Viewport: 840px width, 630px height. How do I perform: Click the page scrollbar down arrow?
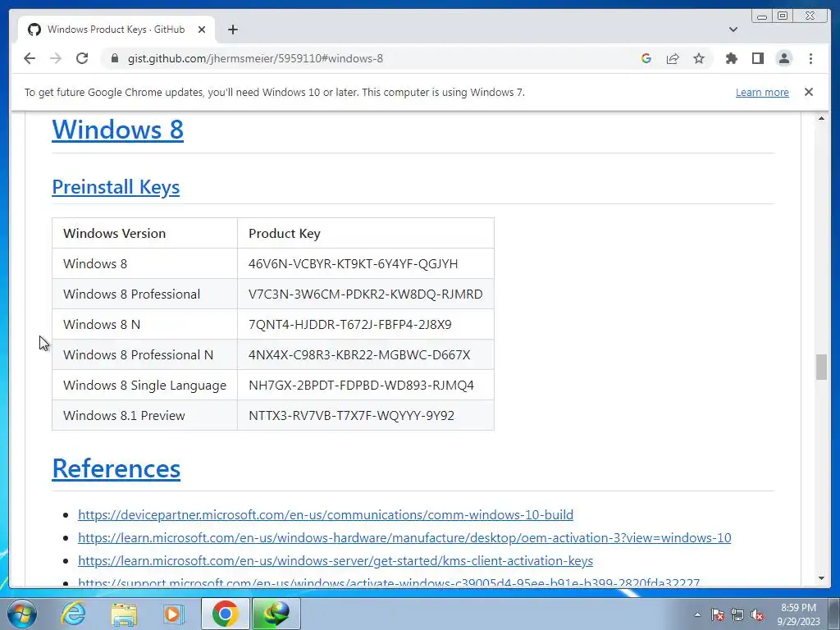click(821, 578)
